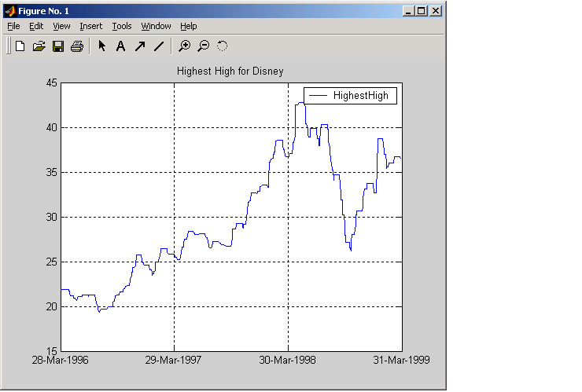Viewport: 582px width, 392px height.
Task: Click the y-axis tick label 15
Action: 52,350
